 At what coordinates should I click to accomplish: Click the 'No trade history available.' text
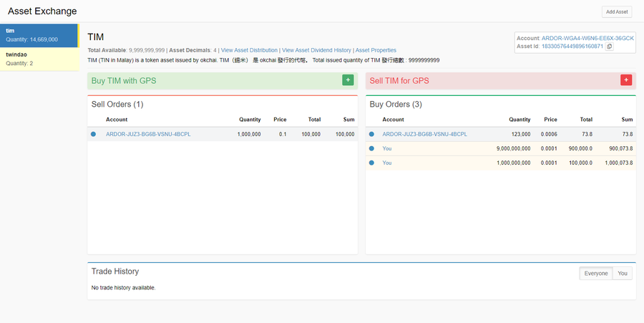coord(123,288)
